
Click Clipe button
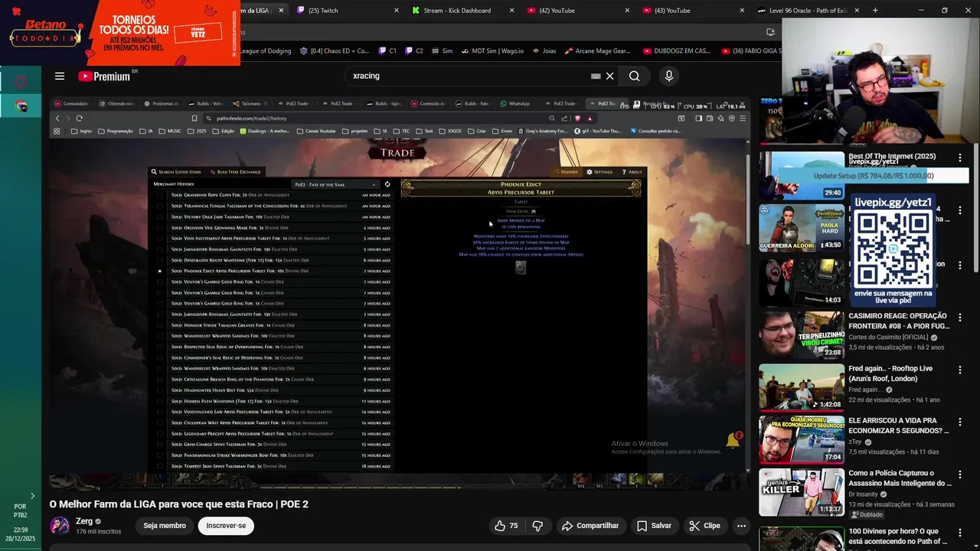(x=704, y=526)
